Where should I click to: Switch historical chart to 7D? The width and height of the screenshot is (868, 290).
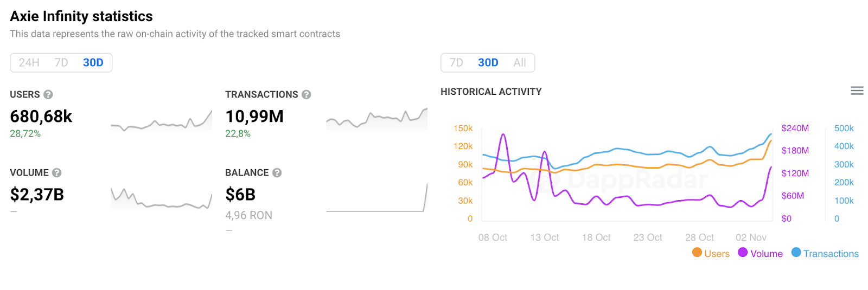click(456, 63)
